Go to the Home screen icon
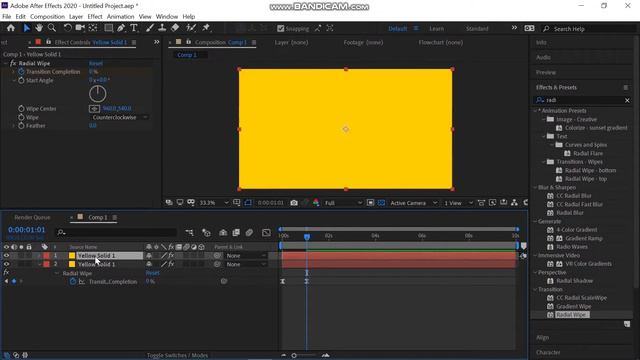The width and height of the screenshot is (640, 360). click(11, 28)
